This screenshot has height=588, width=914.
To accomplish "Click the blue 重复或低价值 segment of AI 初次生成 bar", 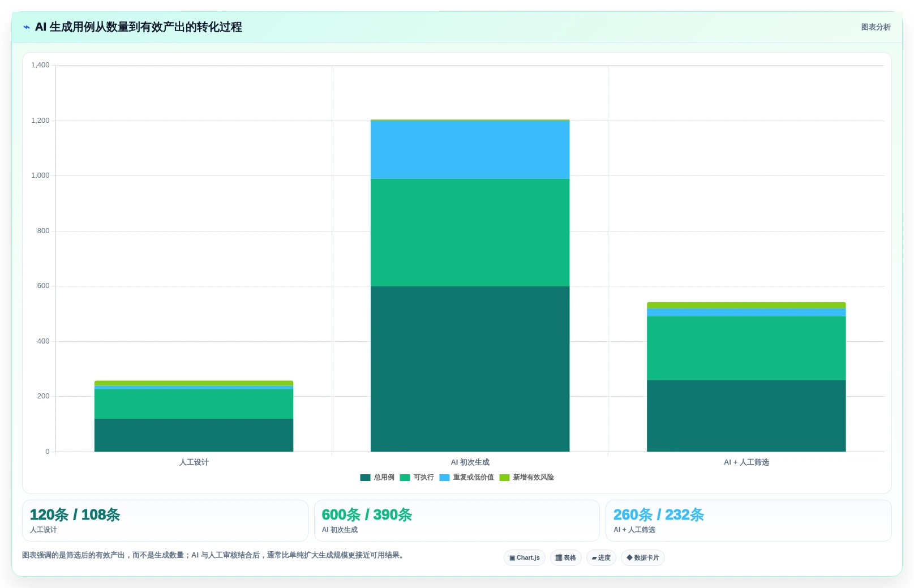I will [470, 150].
